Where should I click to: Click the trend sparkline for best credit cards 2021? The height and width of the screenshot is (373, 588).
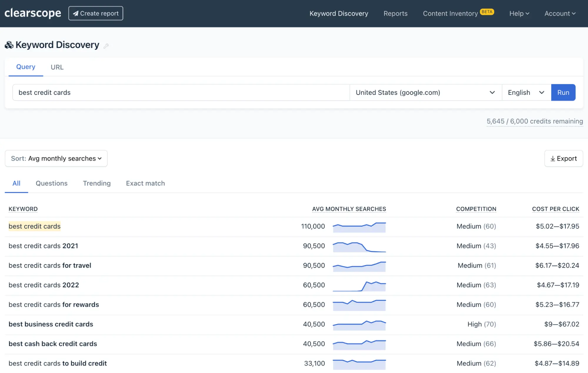(359, 247)
